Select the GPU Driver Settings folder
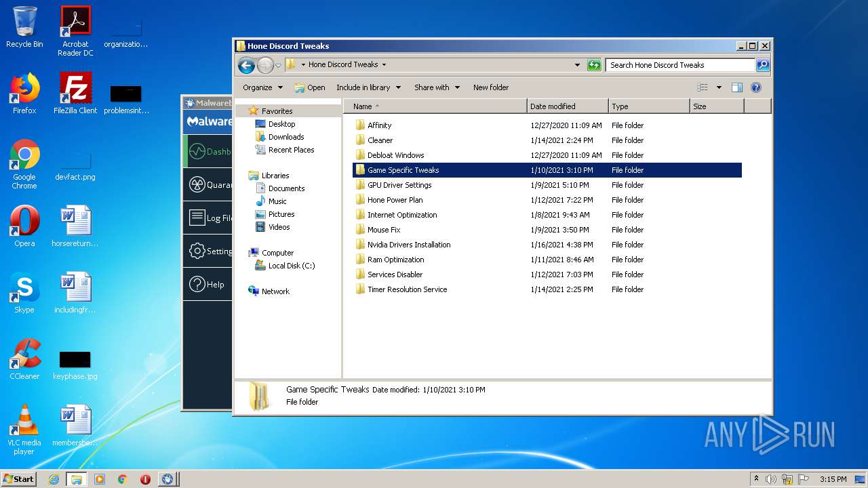This screenshot has width=868, height=488. pos(399,185)
